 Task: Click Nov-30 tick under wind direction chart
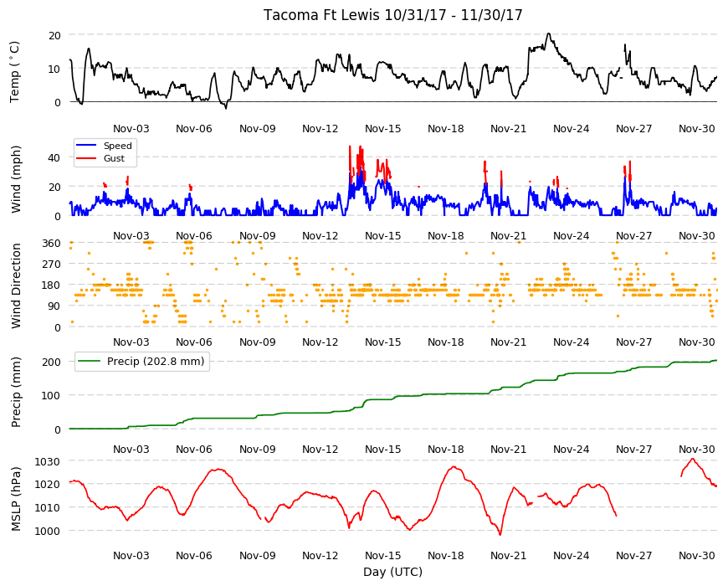coord(696,342)
